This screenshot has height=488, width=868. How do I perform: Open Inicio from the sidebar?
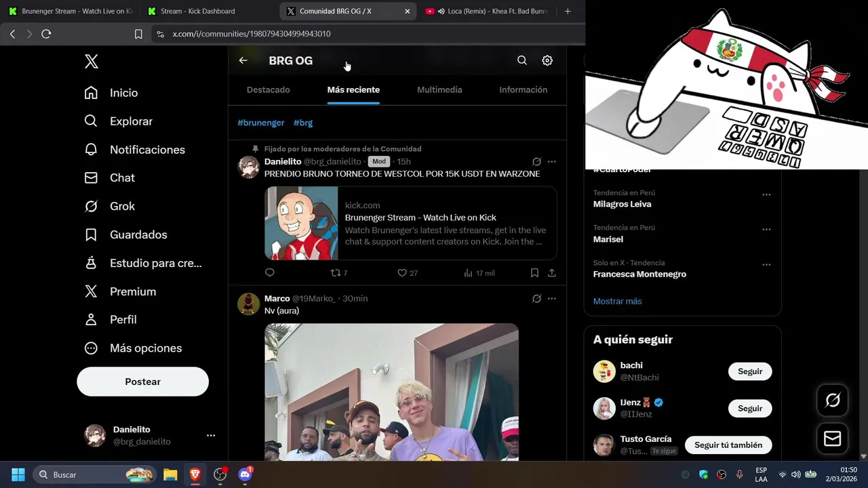(111, 93)
